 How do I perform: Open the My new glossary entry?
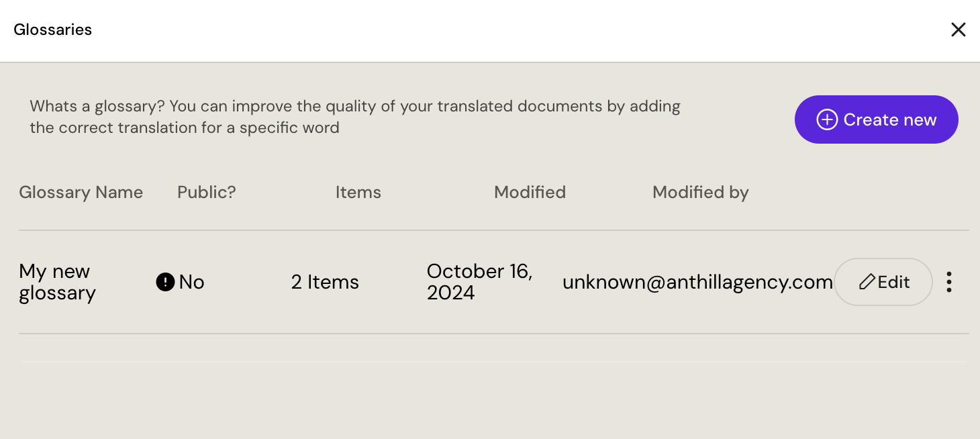click(x=57, y=282)
